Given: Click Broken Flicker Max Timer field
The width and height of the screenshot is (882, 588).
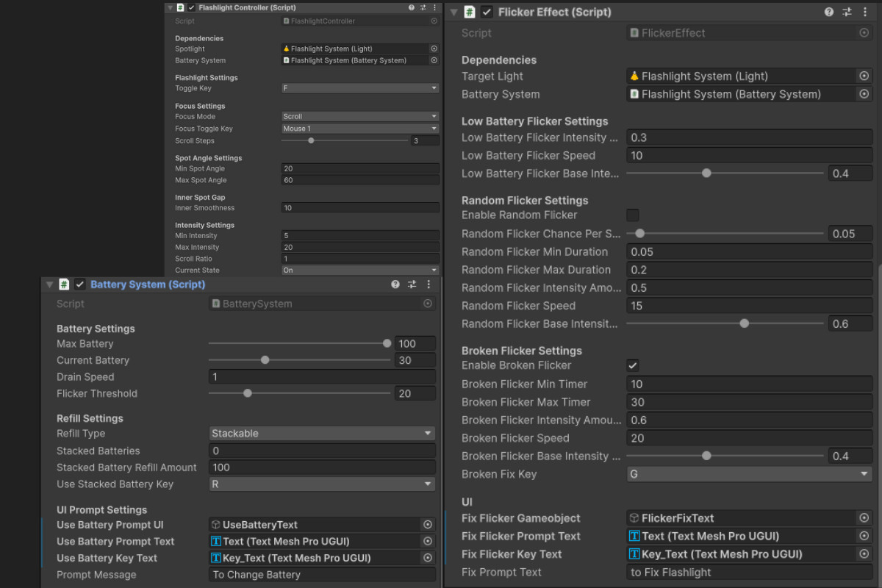Looking at the screenshot, I should pos(750,402).
